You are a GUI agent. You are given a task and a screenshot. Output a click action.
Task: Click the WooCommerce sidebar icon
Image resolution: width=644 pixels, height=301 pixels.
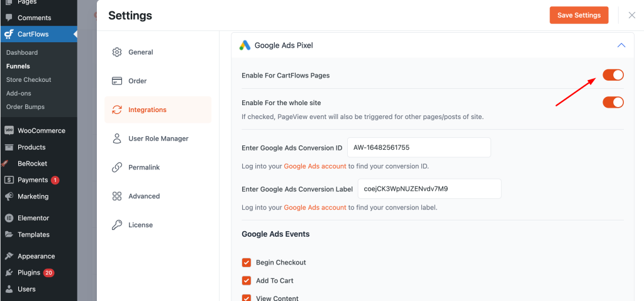pyautogui.click(x=9, y=131)
